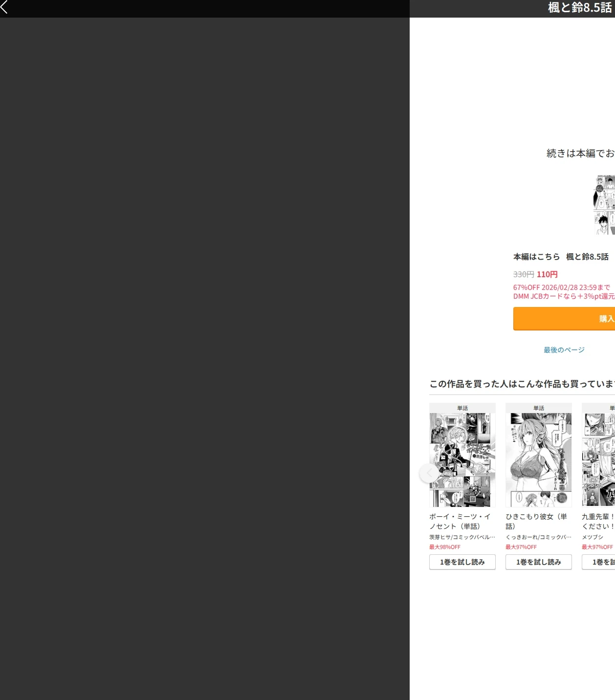Click the carousel previous arrow button
615x700 pixels.
[x=429, y=473]
